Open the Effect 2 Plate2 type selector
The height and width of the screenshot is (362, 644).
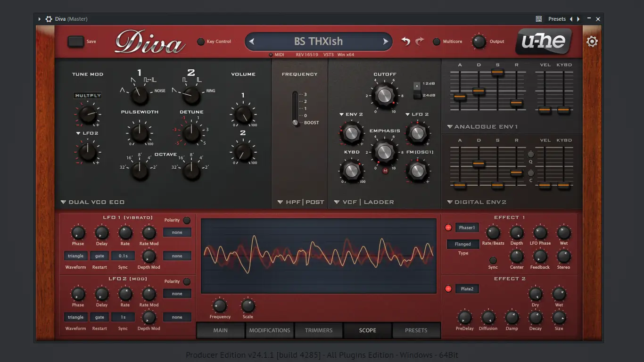(467, 289)
